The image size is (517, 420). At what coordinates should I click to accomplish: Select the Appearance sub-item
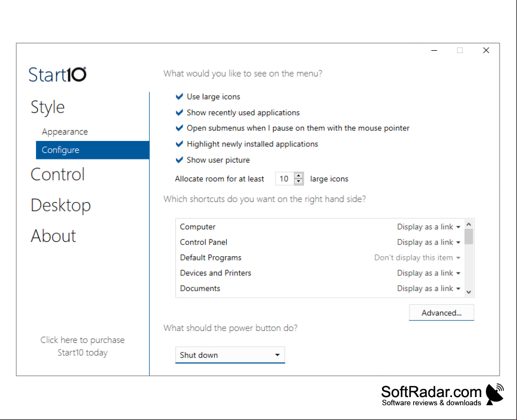coord(64,132)
